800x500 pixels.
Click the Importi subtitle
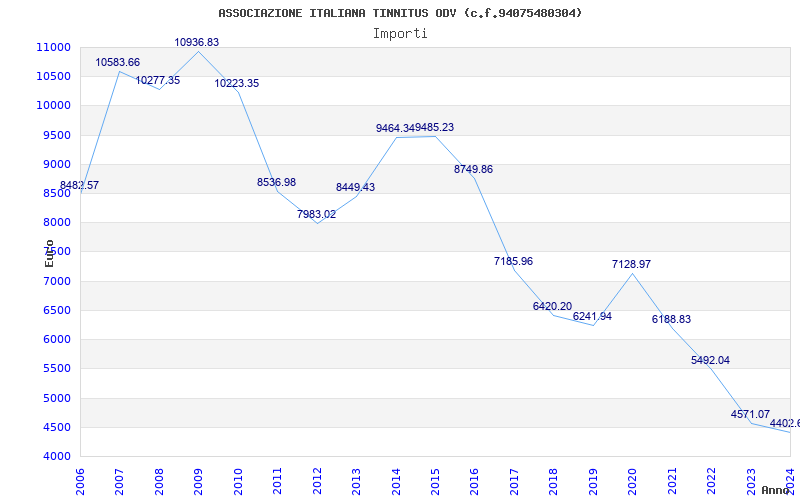click(400, 34)
